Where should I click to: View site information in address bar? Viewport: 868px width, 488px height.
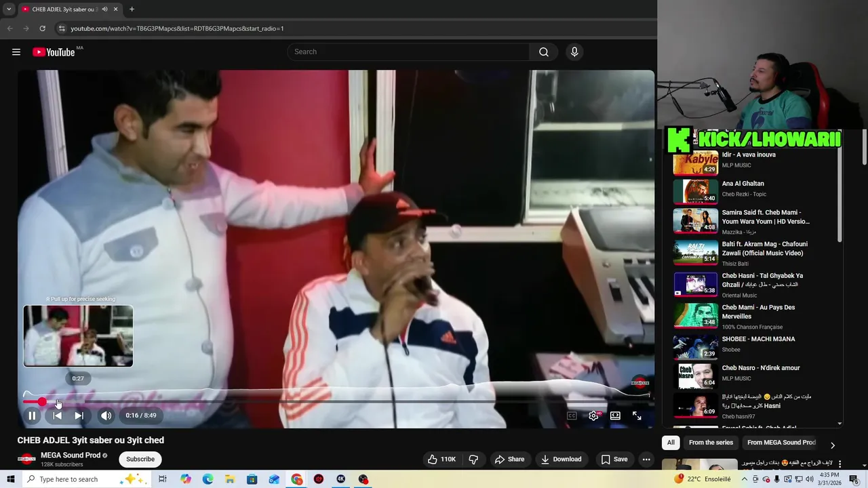coord(62,28)
